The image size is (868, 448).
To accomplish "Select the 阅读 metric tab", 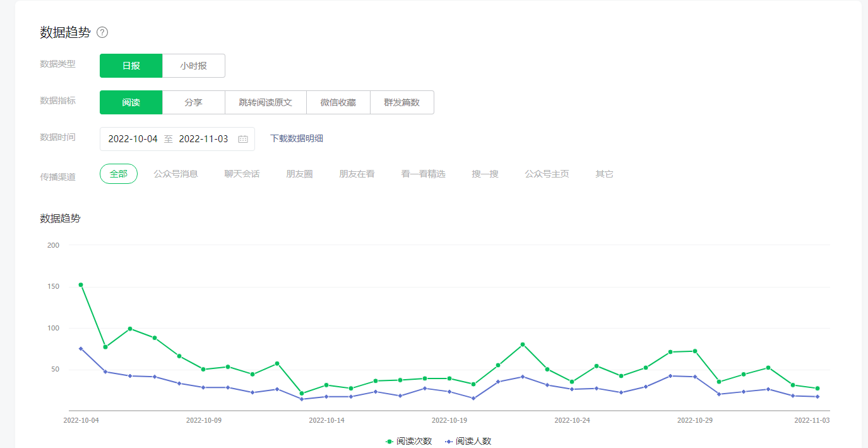I will click(131, 102).
